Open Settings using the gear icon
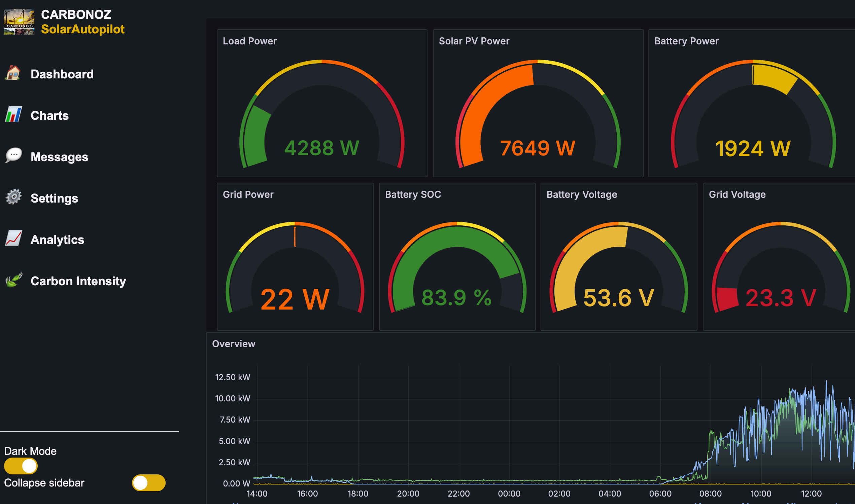 (12, 197)
